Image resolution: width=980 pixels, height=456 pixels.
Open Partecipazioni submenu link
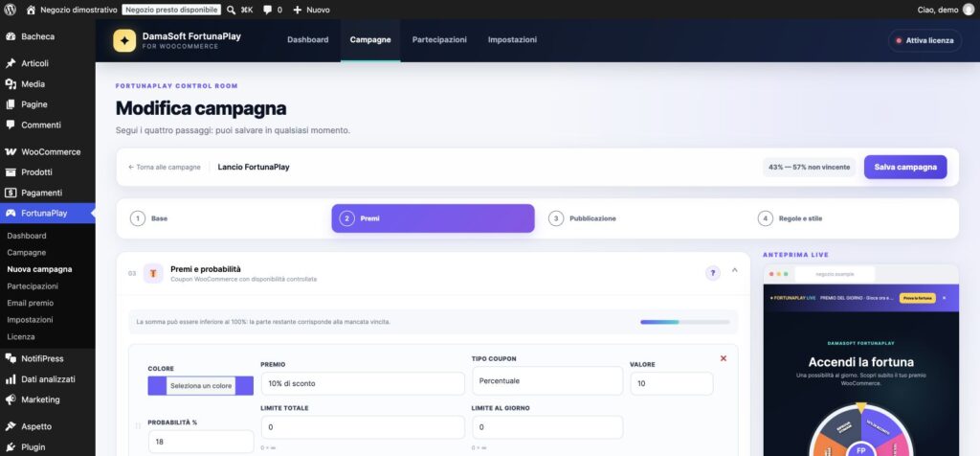point(33,286)
